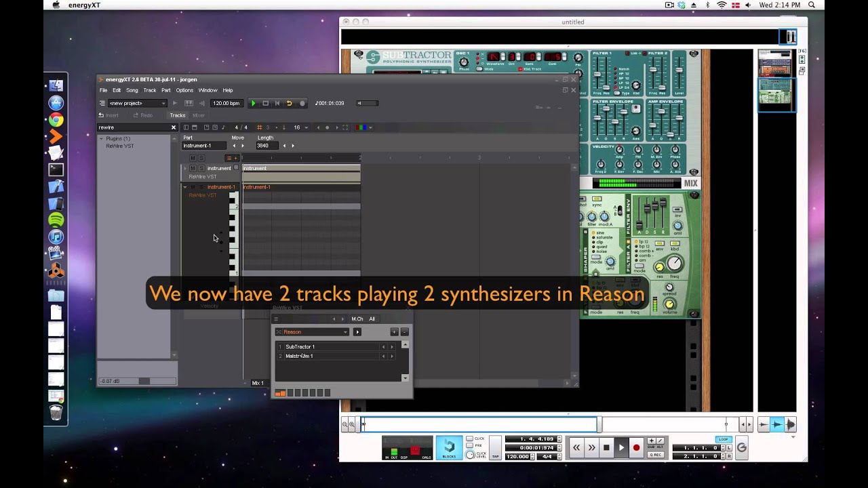The height and width of the screenshot is (488, 868).
Task: Collapse the Plugins (1) tree group
Action: click(x=102, y=138)
